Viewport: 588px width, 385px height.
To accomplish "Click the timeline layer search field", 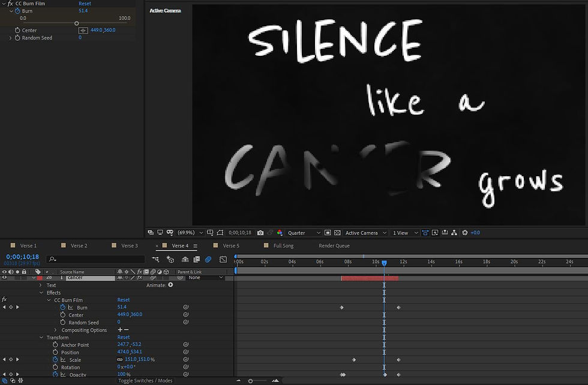I will [x=95, y=259].
